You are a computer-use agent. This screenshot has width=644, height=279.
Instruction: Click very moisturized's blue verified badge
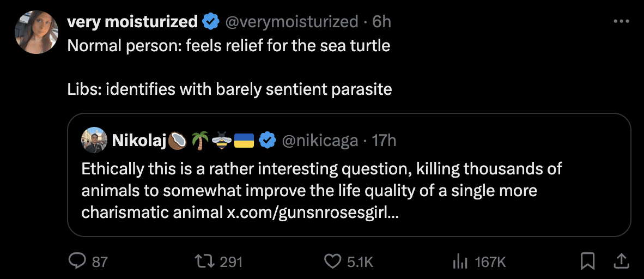[210, 22]
